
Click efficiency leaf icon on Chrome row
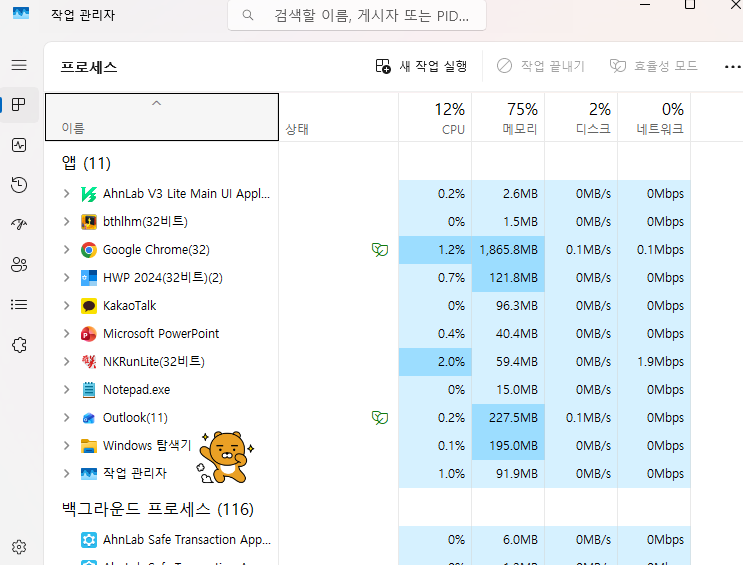pyautogui.click(x=380, y=250)
